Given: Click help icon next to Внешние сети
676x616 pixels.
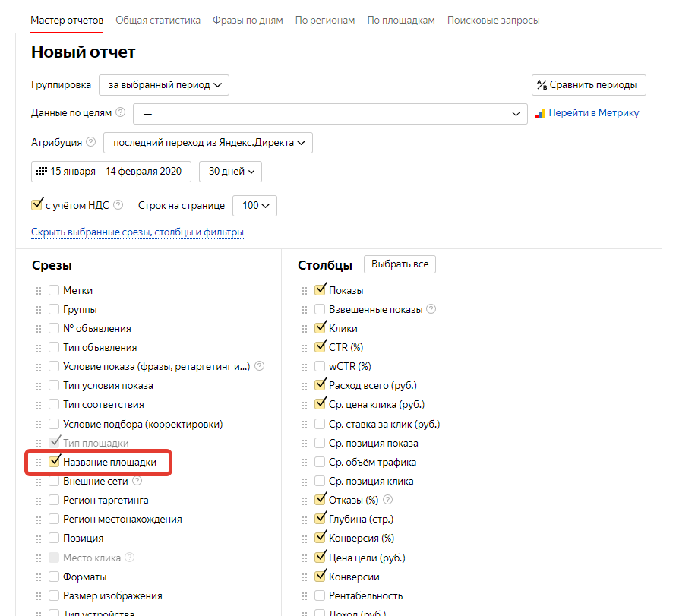Looking at the screenshot, I should 137,481.
